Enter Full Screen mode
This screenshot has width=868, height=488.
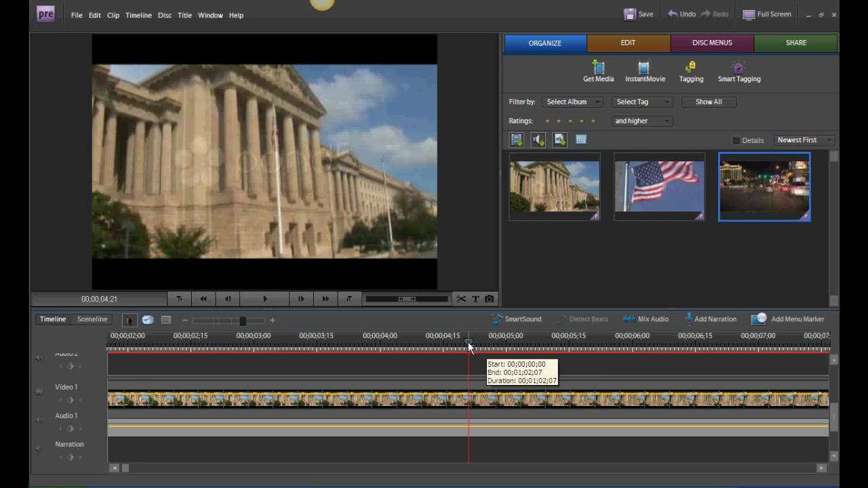pos(767,14)
